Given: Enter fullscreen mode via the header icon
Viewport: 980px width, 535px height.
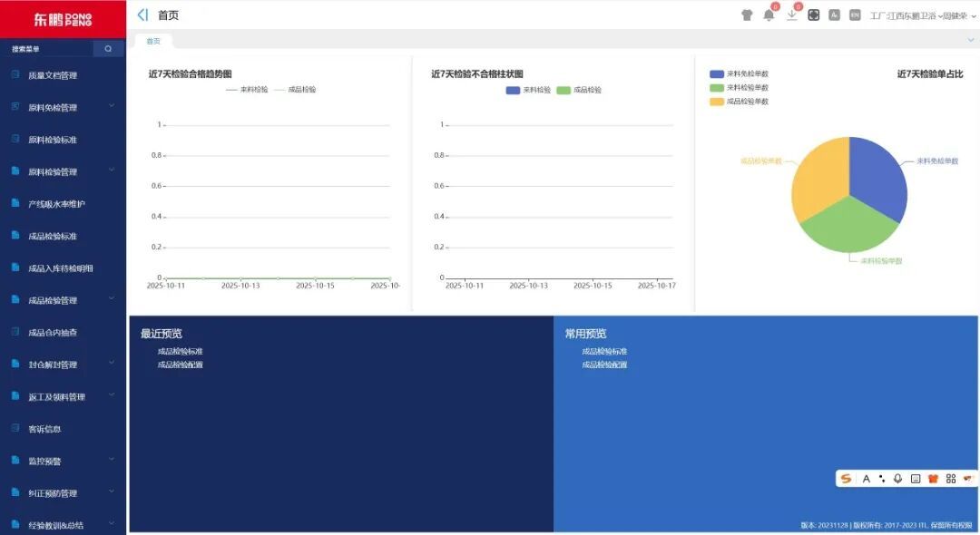Looking at the screenshot, I should click(x=814, y=15).
